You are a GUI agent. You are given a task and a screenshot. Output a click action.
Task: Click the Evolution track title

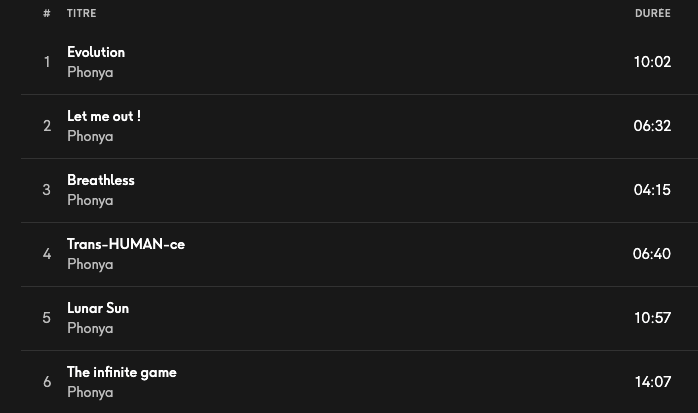tap(96, 52)
